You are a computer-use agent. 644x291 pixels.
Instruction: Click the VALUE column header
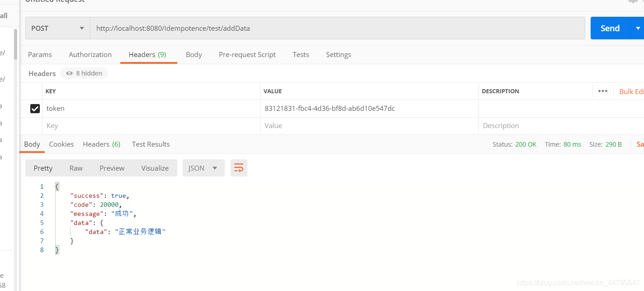273,91
